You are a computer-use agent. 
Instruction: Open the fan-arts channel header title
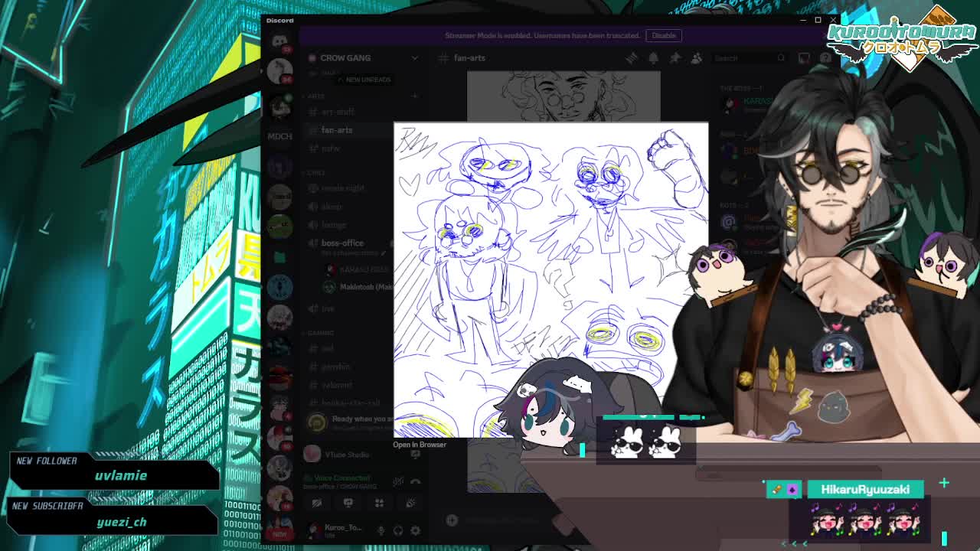tap(469, 58)
